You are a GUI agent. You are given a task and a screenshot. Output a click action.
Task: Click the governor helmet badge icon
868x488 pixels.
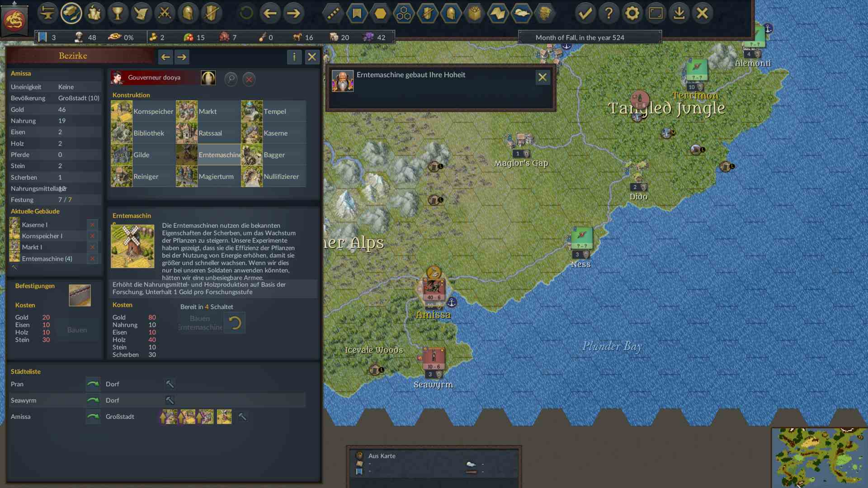point(208,78)
